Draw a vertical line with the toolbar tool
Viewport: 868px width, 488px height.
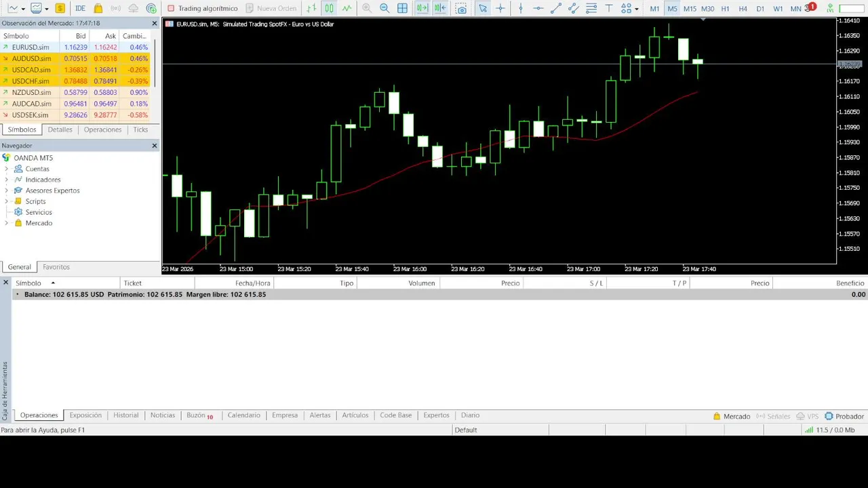(x=521, y=8)
